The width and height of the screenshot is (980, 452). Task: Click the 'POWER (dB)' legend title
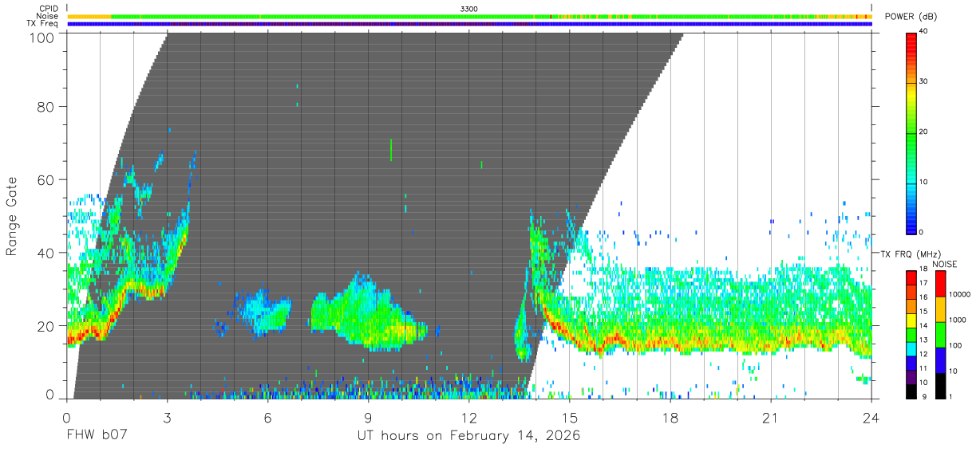pos(911,17)
